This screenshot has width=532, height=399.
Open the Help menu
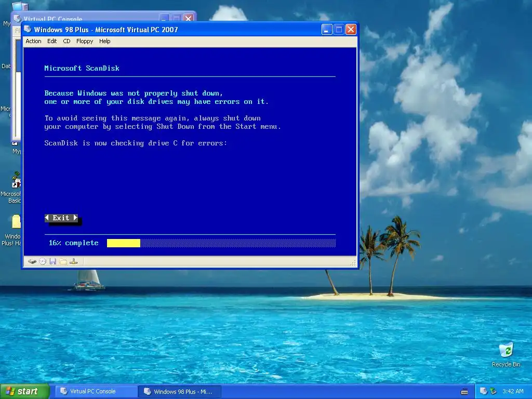coord(104,41)
